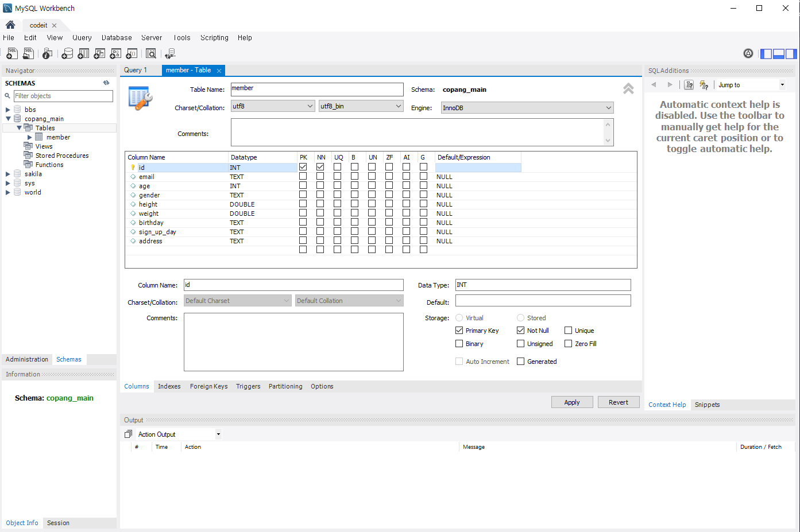The width and height of the screenshot is (800, 532).
Task: Click the table Comments text area
Action: (x=422, y=133)
